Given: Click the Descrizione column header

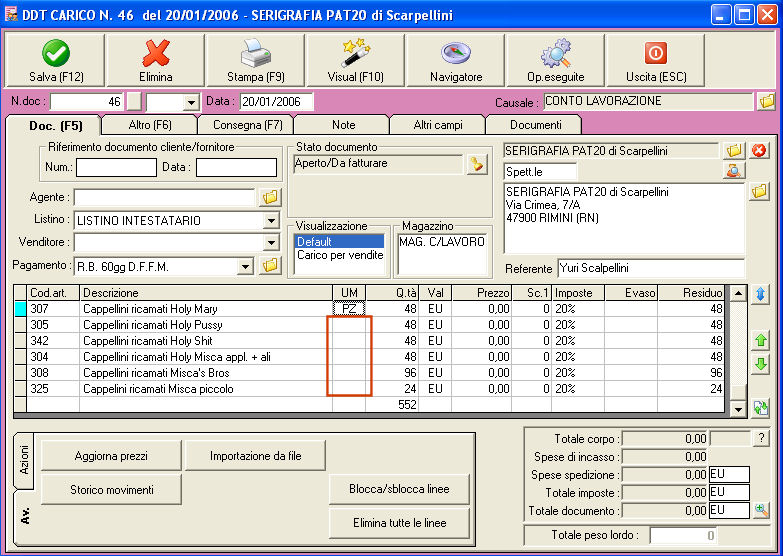Looking at the screenshot, I should coord(206,293).
